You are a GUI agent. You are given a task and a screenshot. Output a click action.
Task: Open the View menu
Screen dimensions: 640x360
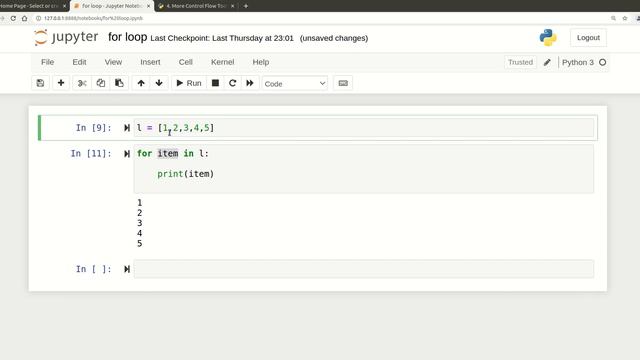coord(113,62)
